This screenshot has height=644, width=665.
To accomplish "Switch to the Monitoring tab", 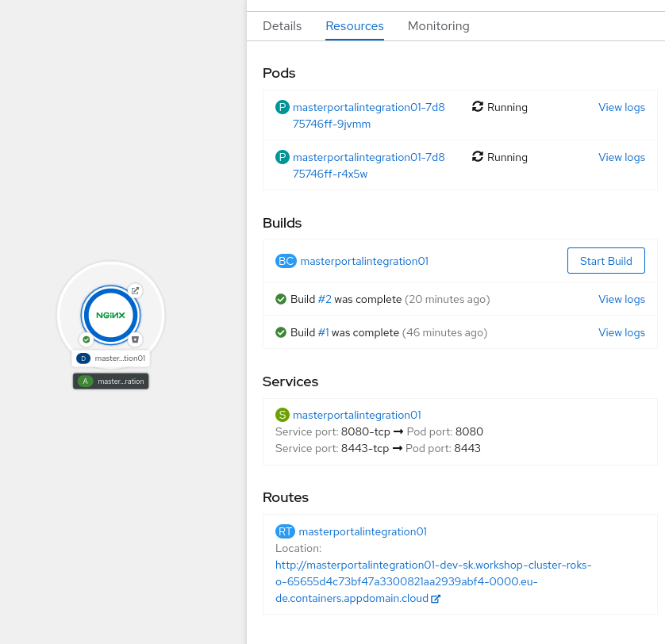I will click(438, 26).
